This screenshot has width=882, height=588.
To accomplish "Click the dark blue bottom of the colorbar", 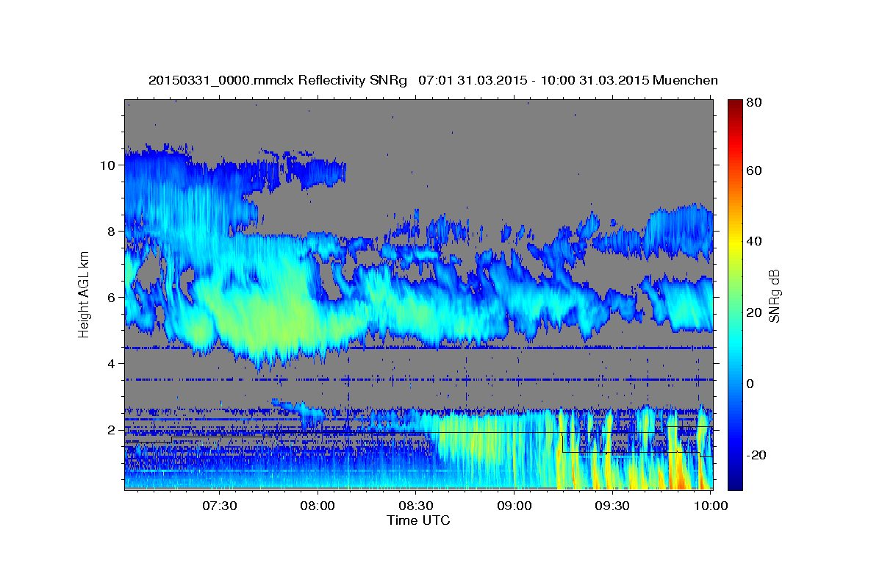I will (x=735, y=484).
